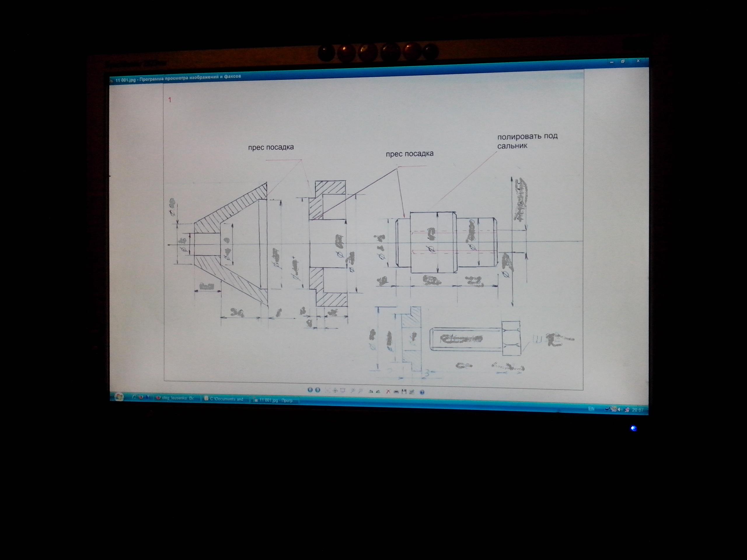Open the Windows Start menu
The height and width of the screenshot is (560, 747).
(x=119, y=396)
